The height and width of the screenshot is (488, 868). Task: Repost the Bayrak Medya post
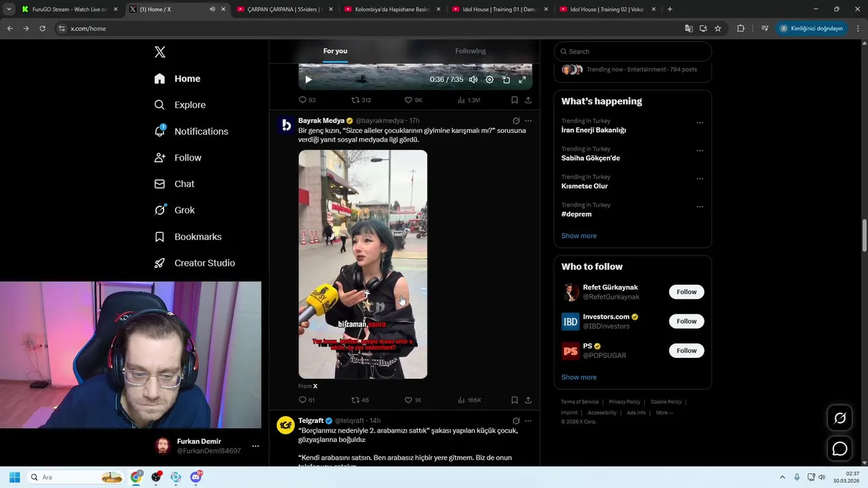(359, 400)
